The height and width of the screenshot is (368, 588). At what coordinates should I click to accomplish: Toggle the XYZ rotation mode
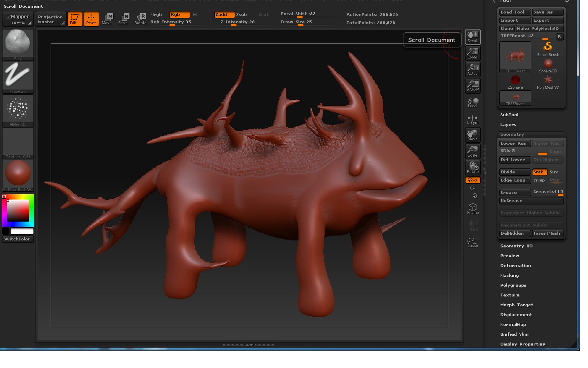click(x=472, y=180)
